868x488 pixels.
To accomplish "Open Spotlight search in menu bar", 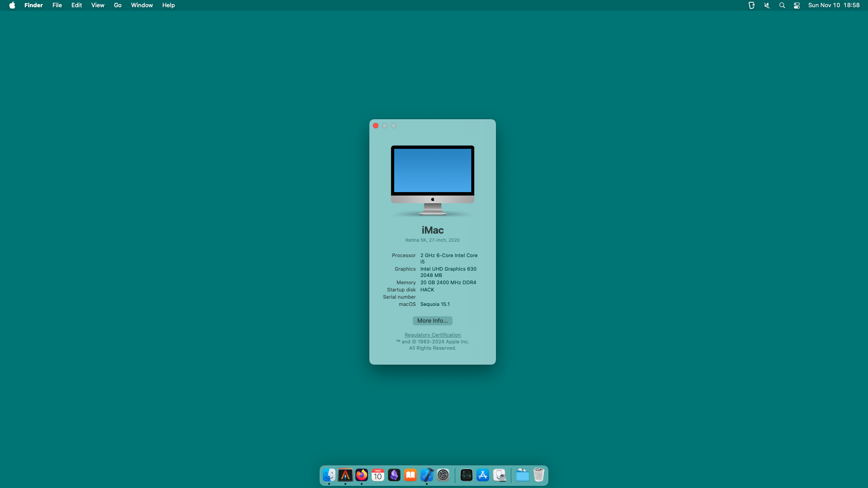I will pos(782,5).
